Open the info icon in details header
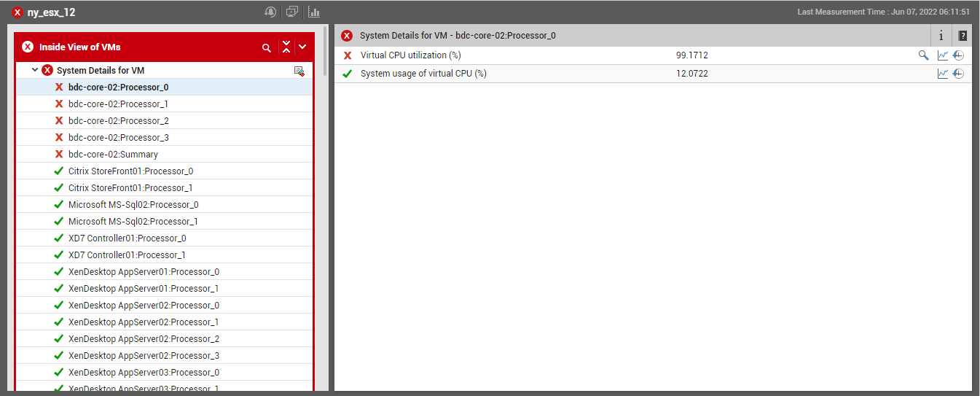The image size is (980, 396). 941,36
